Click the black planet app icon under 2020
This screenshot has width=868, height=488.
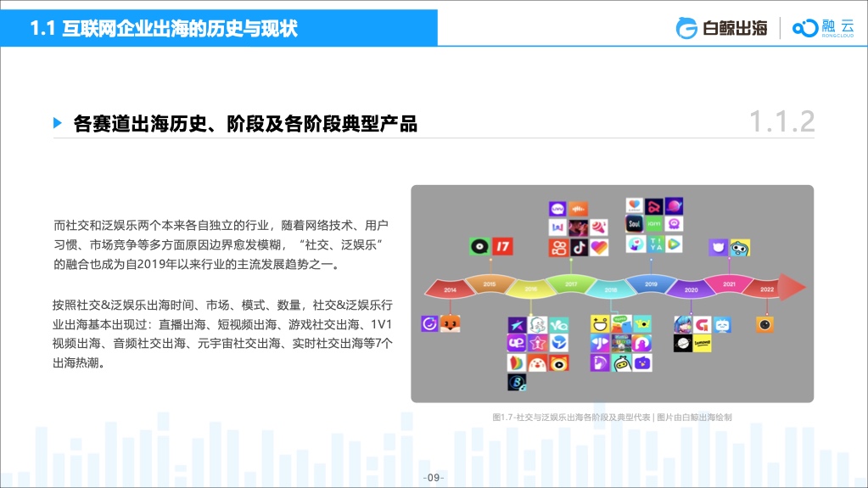coord(683,343)
